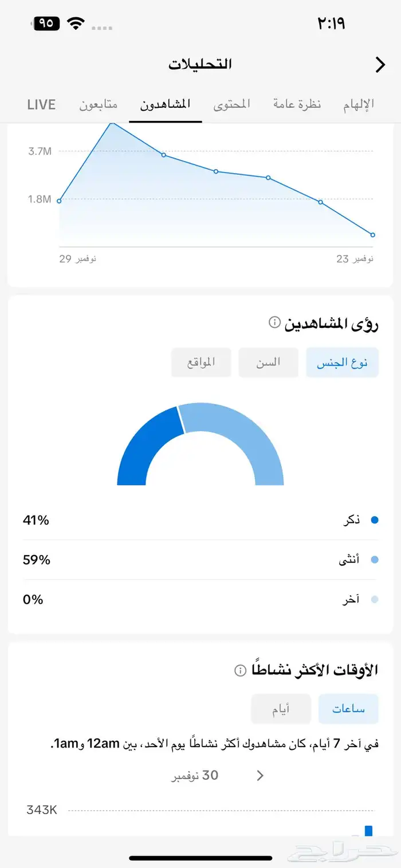This screenshot has width=401, height=868.
Task: Select the male (ذكر) legend dot
Action: (374, 520)
